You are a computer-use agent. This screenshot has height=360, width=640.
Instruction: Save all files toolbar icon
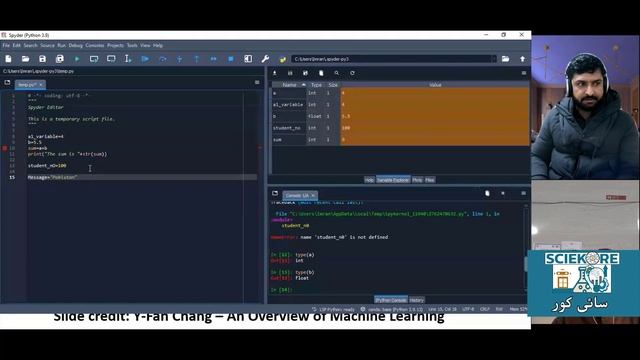click(x=60, y=59)
